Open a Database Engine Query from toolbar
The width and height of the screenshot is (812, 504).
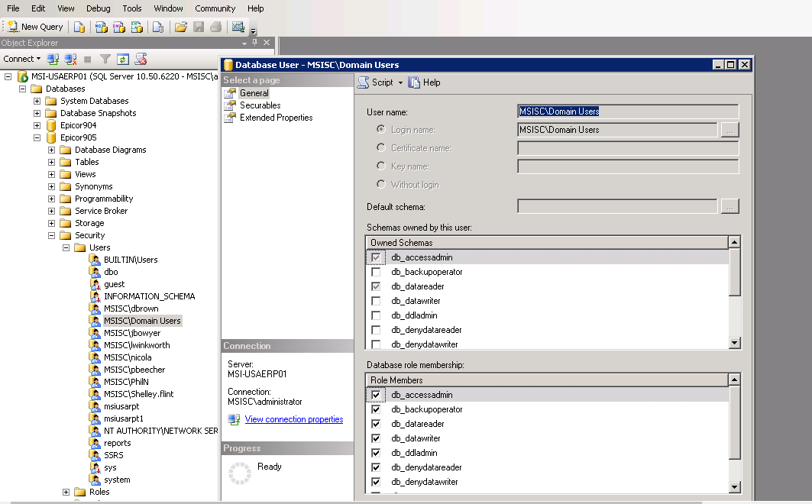point(79,27)
